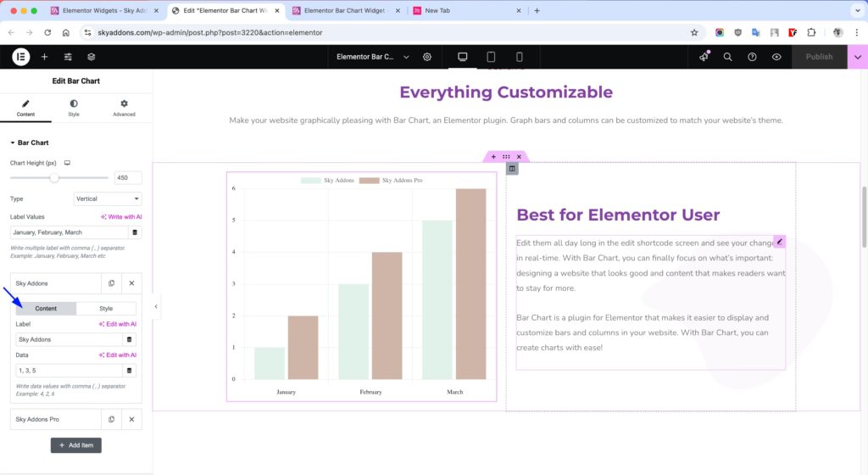Click the section drag dots handle
Viewport: 868px width, 475px height.
pos(506,157)
